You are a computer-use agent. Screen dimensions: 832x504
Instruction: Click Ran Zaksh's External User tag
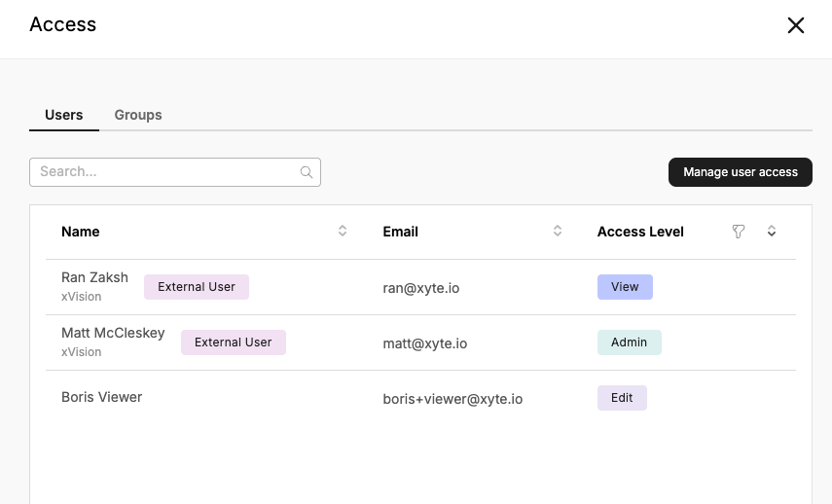pyautogui.click(x=197, y=287)
